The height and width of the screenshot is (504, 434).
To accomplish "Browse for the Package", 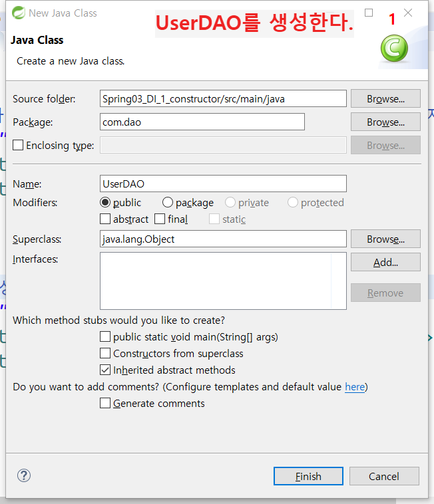I will [385, 122].
